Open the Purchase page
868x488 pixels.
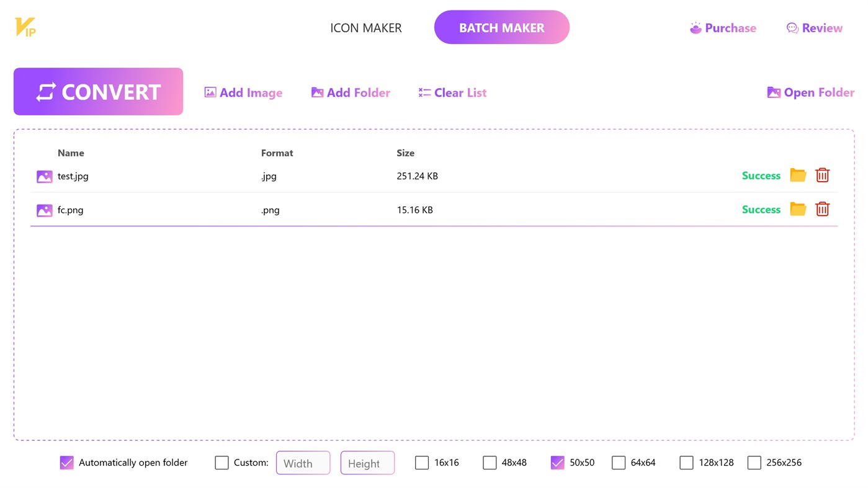click(x=723, y=27)
